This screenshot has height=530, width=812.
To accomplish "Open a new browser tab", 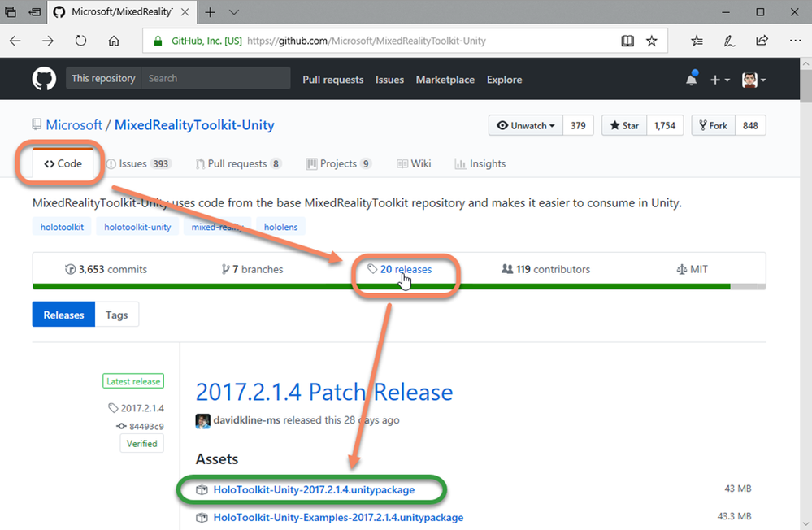I will click(x=211, y=12).
